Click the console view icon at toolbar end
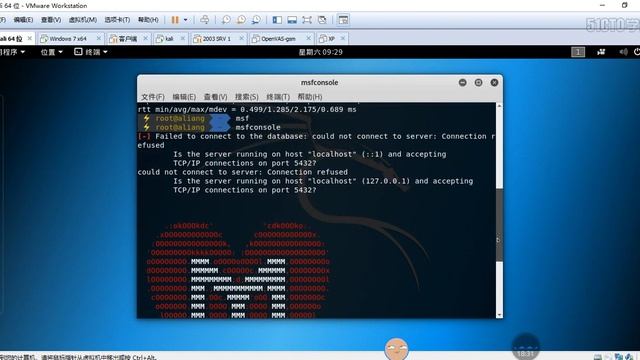This screenshot has width=640, height=360. [343, 20]
